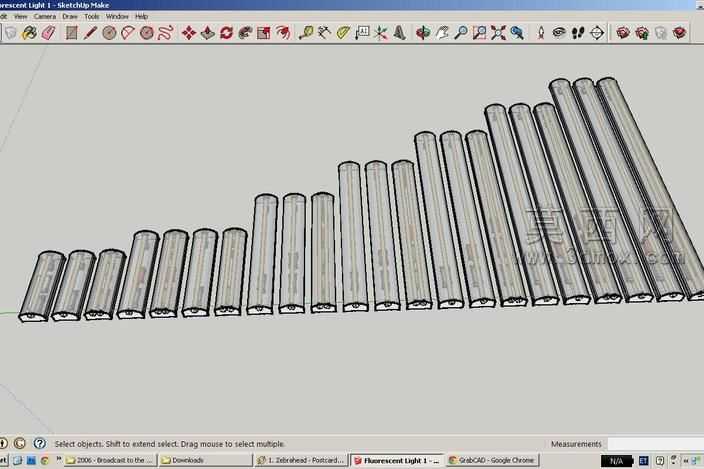Image resolution: width=704 pixels, height=469 pixels.
Task: Open the Window menu
Action: coord(117,16)
